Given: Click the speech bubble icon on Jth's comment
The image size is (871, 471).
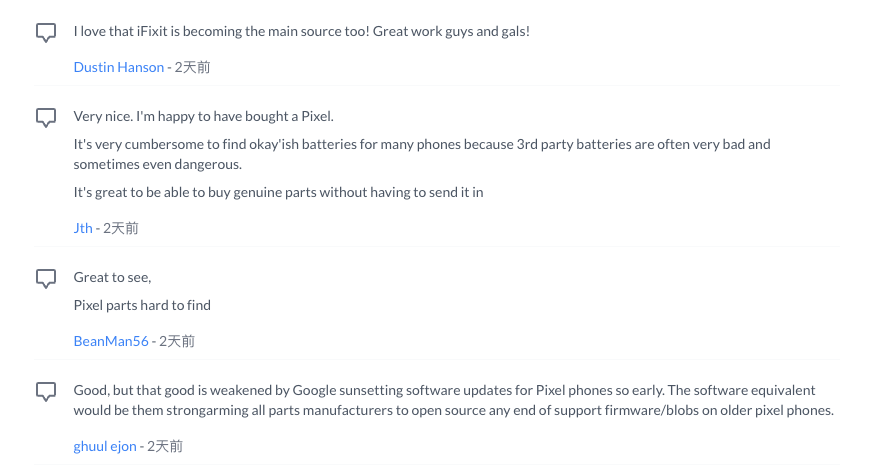Looking at the screenshot, I should pos(46,117).
